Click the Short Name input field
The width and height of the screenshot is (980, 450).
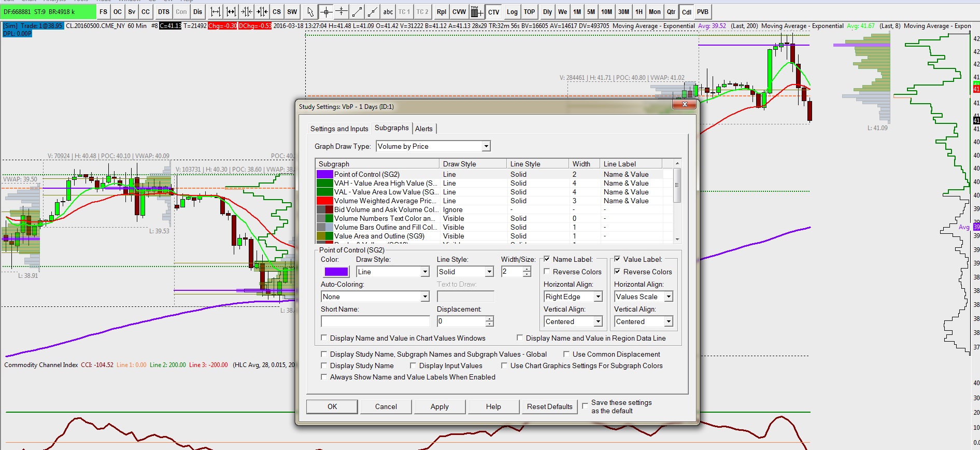[375, 321]
